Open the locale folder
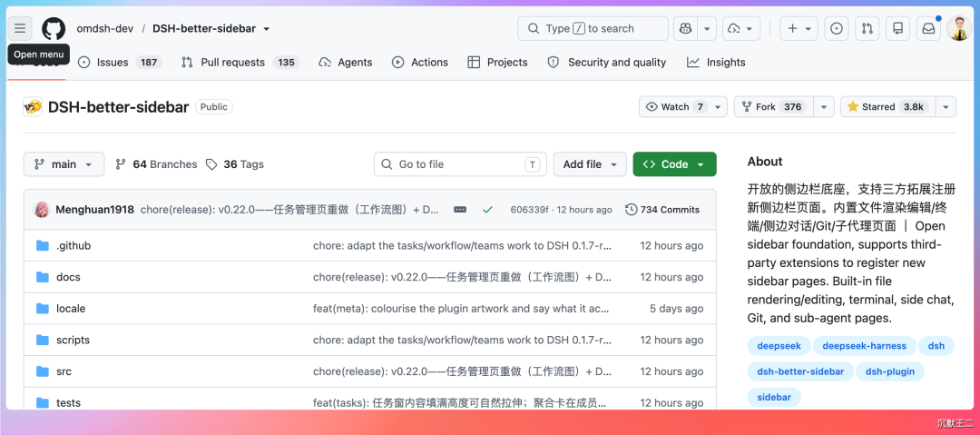 [x=71, y=309]
